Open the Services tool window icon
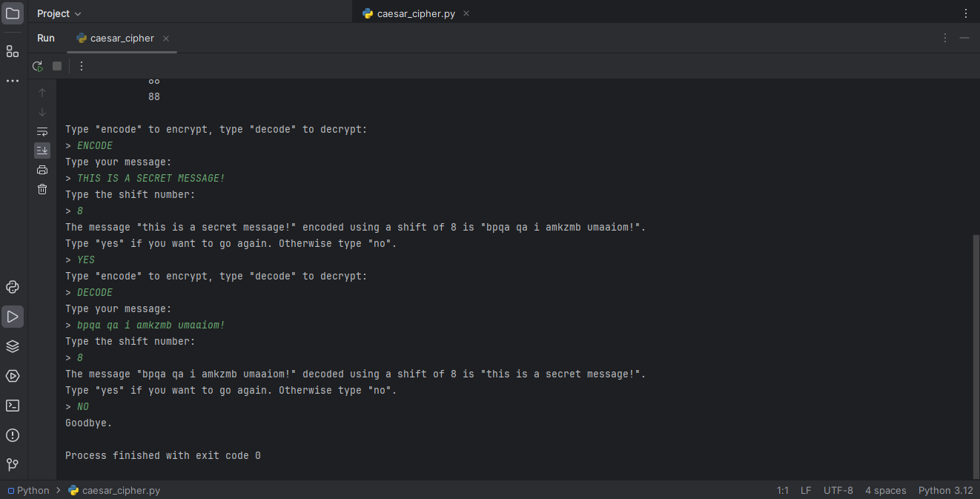 (x=13, y=376)
